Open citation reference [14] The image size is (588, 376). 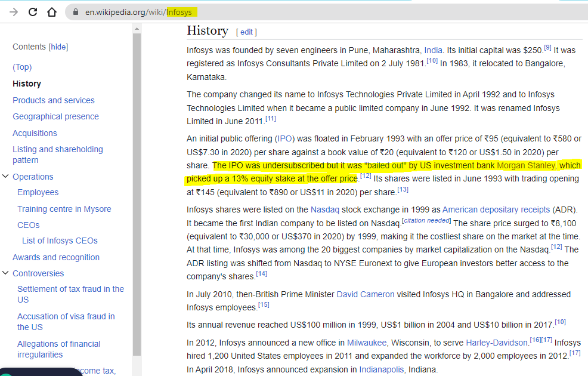click(x=261, y=274)
